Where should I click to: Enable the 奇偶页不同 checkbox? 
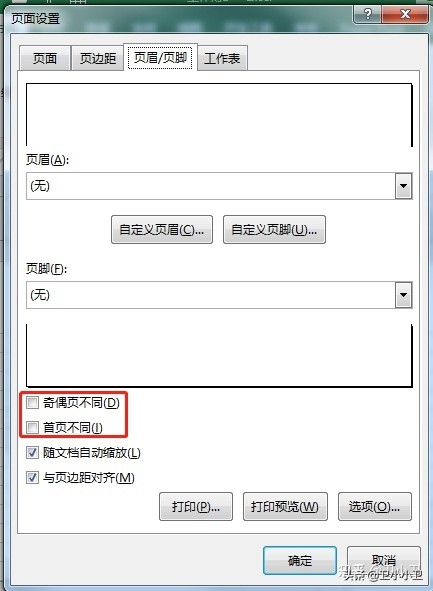pyautogui.click(x=32, y=403)
